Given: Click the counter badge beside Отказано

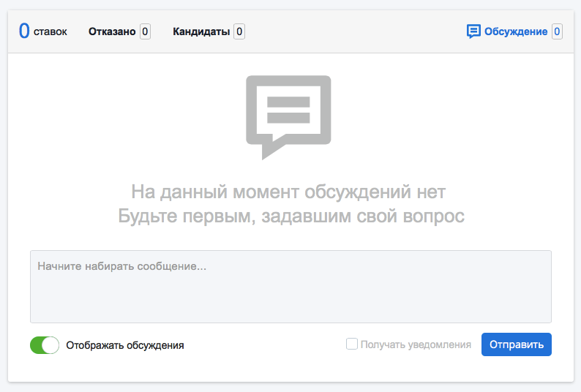Looking at the screenshot, I should pos(145,31).
